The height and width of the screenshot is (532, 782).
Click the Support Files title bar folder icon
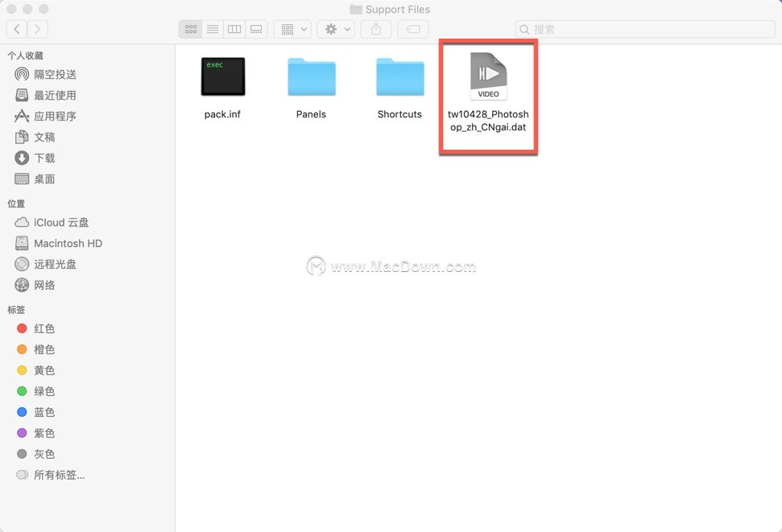[356, 10]
